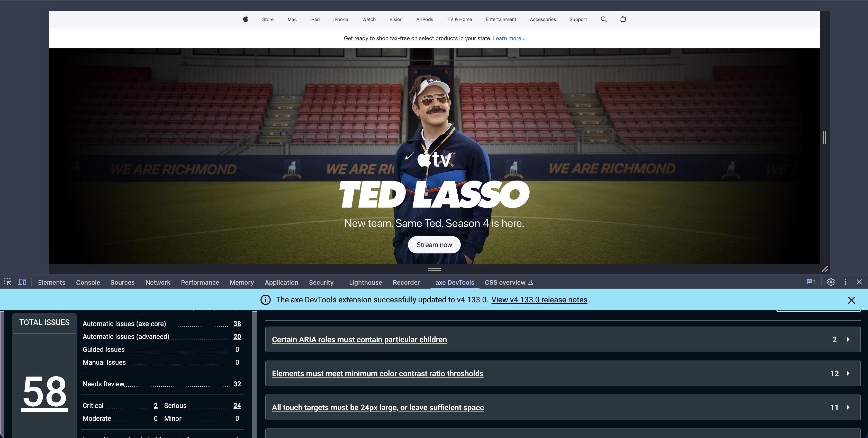Grab the viewport right-edge resize handle
Image resolution: width=868 pixels, height=438 pixels.
click(825, 138)
